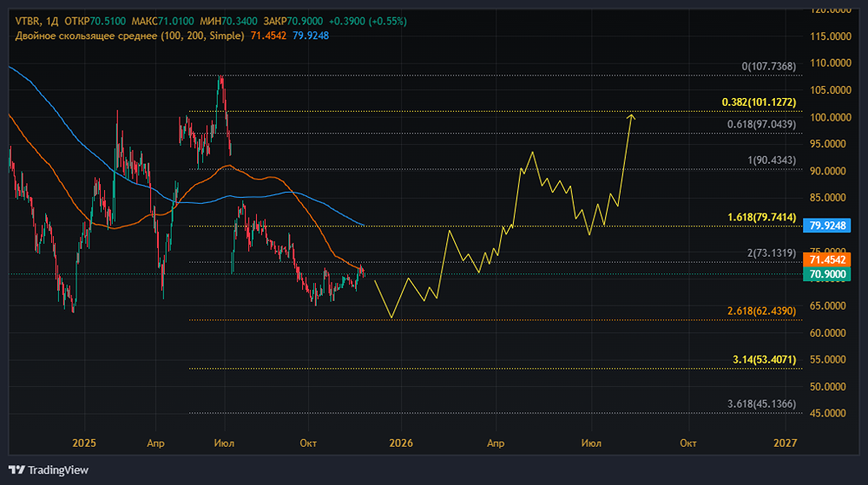Click the 2.618(62.4390) orange Fibonacci label

[761, 310]
